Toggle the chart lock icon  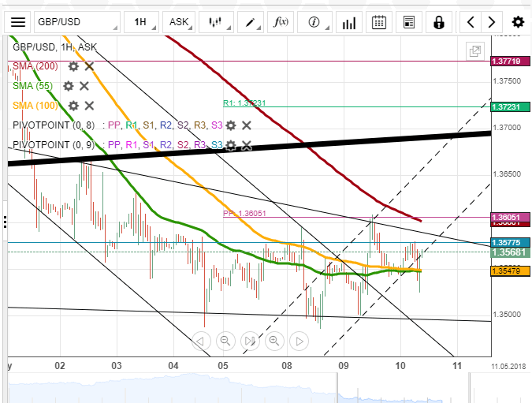pos(439,22)
